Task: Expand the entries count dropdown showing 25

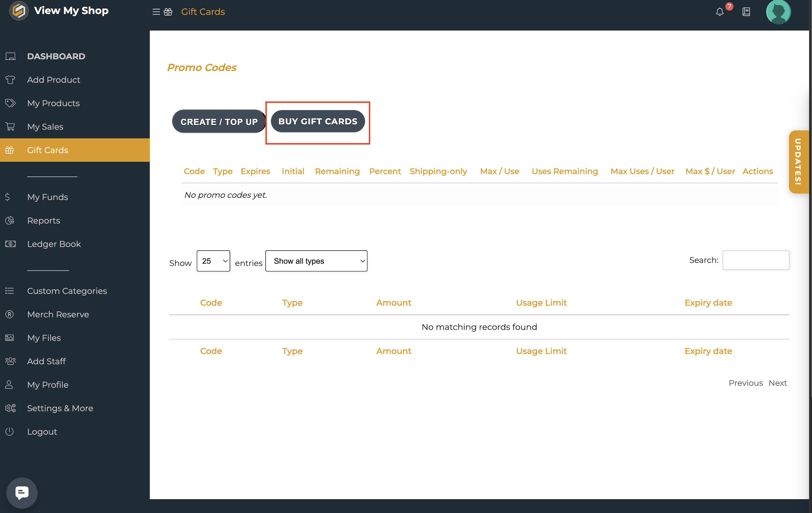Action: (x=213, y=261)
